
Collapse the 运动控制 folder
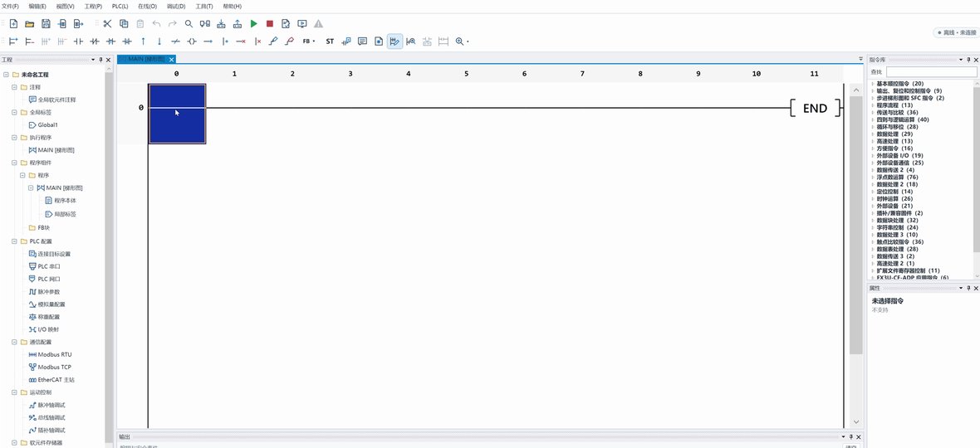[14, 392]
